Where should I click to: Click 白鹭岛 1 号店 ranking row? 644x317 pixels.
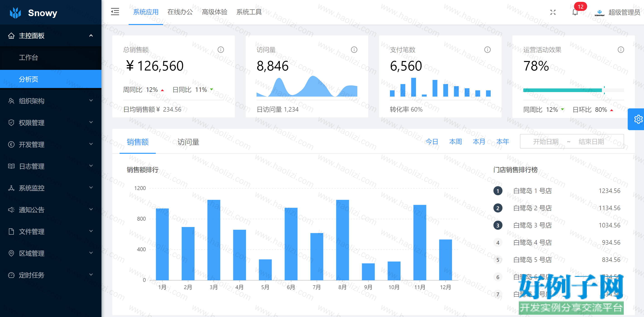point(557,191)
